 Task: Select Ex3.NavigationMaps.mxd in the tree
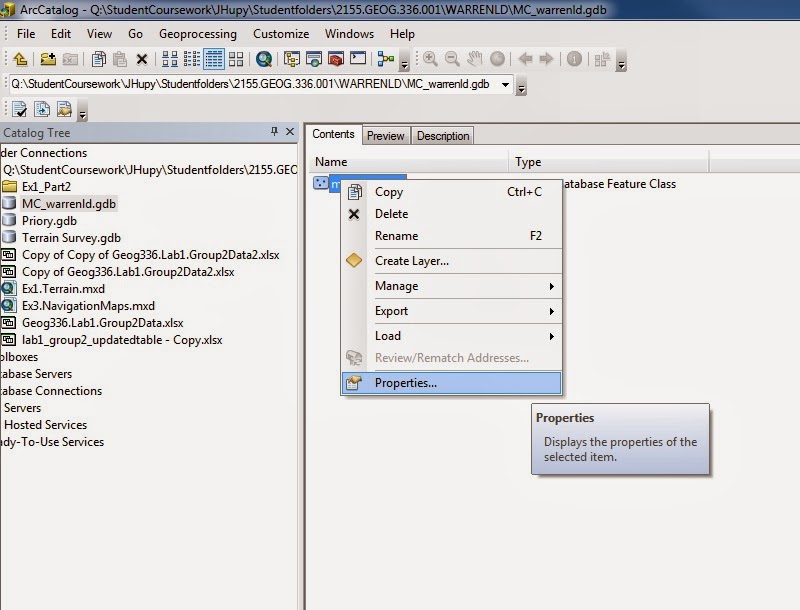(x=88, y=306)
